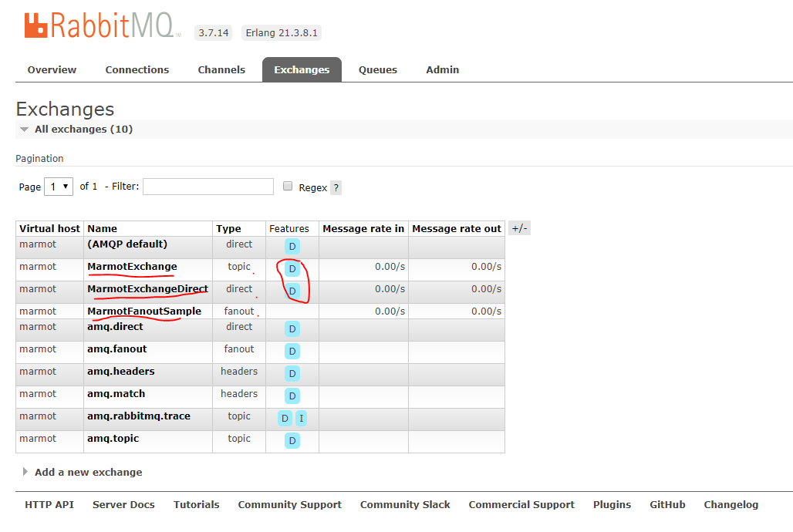
Task: Click the Pagination label
Action: click(39, 158)
